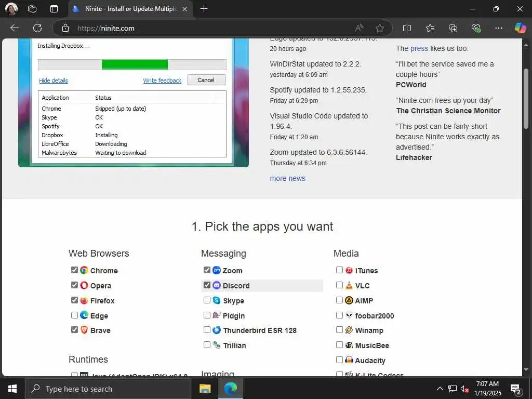Image resolution: width=532 pixels, height=399 pixels.
Task: Click the green installer progress bar
Action: pos(135,64)
